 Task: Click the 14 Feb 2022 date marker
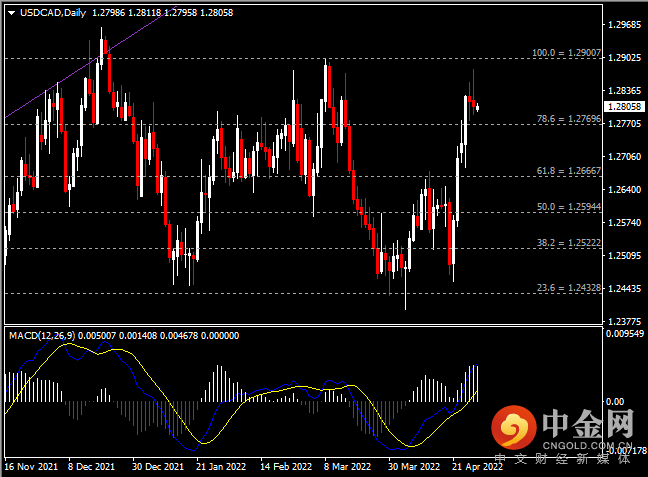click(x=286, y=467)
